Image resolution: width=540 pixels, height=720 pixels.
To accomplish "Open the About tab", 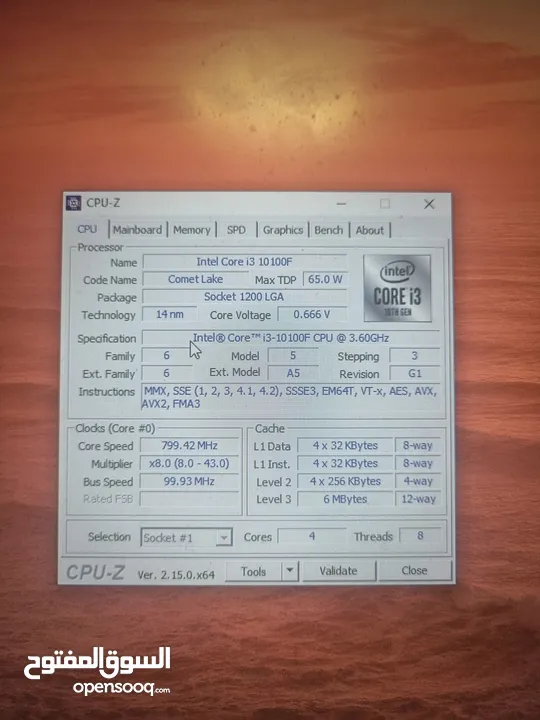I will click(370, 230).
